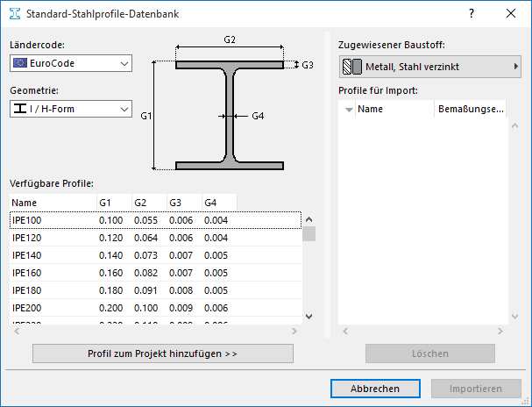Screen dimensions: 532x407
Task: Click the 0.006 G4 value of IPE200
Action: 216,308
